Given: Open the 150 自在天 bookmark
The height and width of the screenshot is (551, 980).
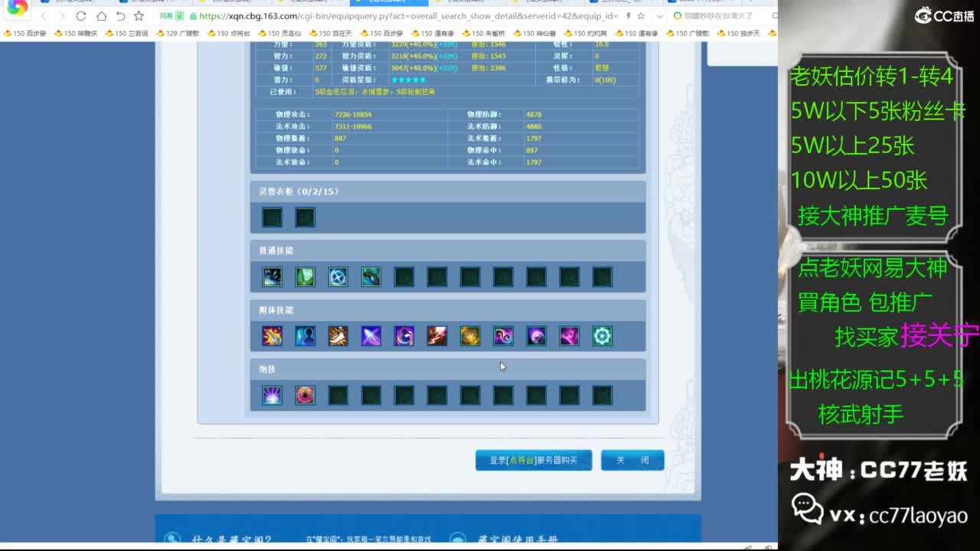Looking at the screenshot, I should (330, 33).
